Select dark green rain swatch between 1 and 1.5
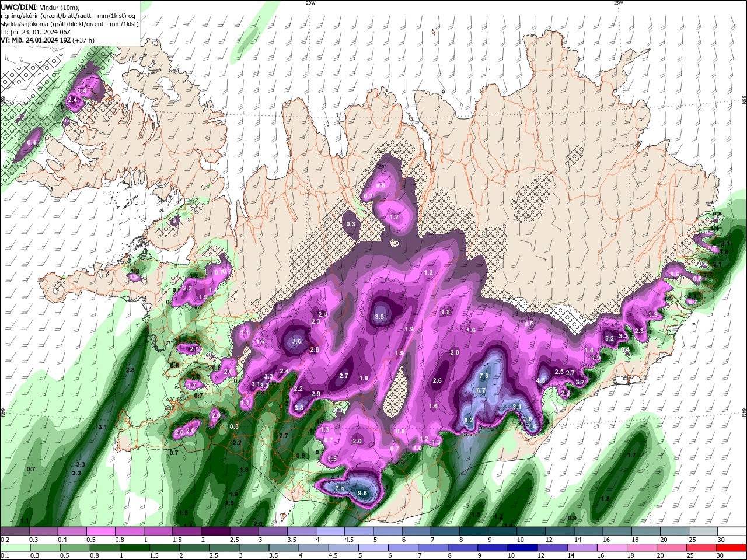 [134, 548]
